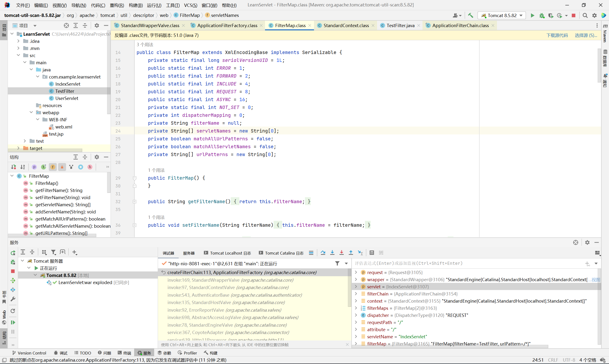The width and height of the screenshot is (609, 364).
Task: Click the locate target icon in project panel
Action: (66, 25)
